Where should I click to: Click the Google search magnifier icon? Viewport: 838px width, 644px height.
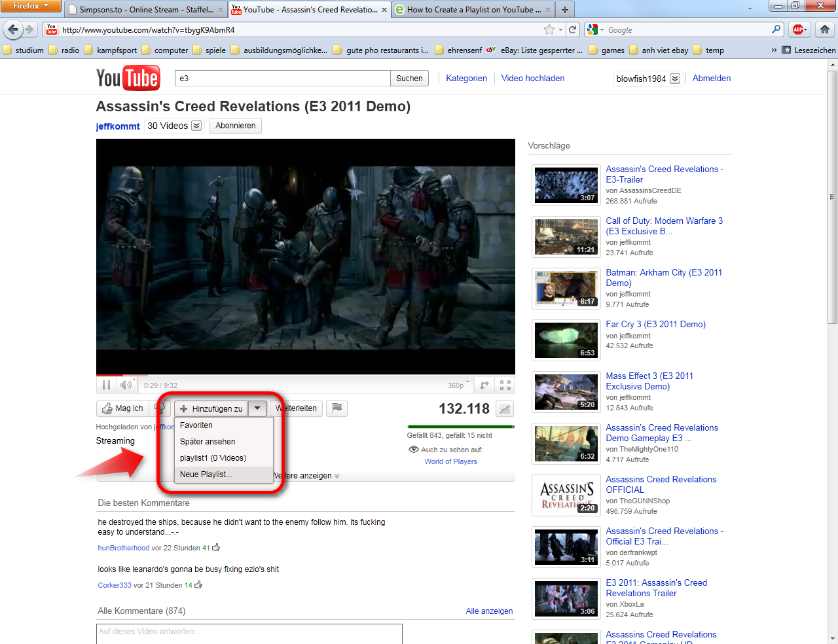tap(776, 29)
